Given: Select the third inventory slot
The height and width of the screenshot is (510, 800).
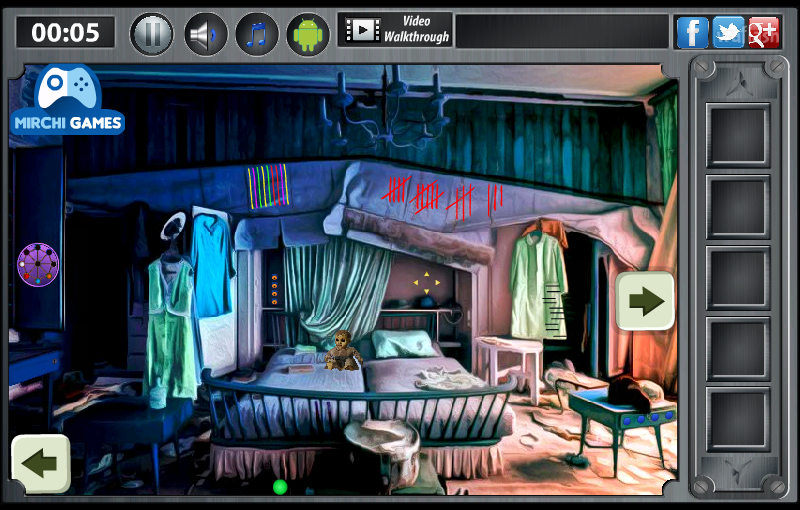Looking at the screenshot, I should pos(738,278).
